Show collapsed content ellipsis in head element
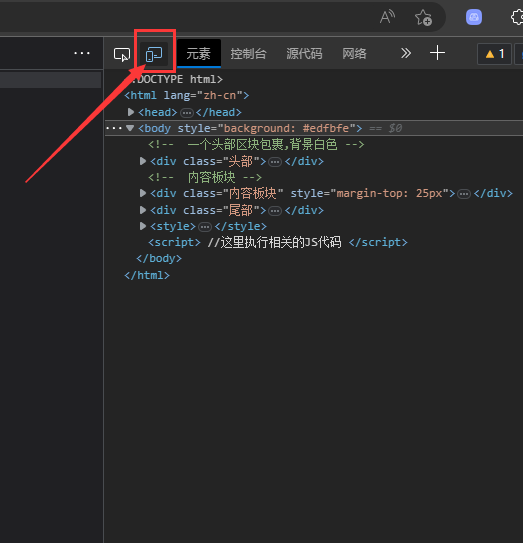The width and height of the screenshot is (523, 543). 187,113
